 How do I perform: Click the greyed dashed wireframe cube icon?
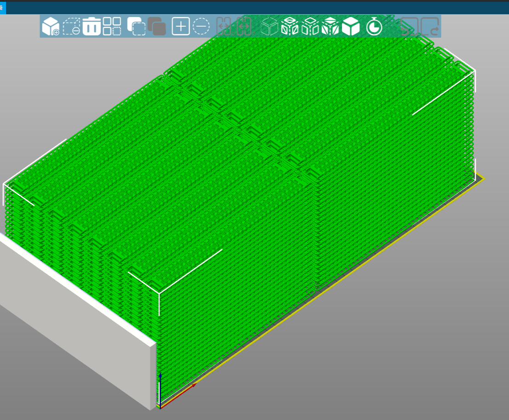point(269,26)
